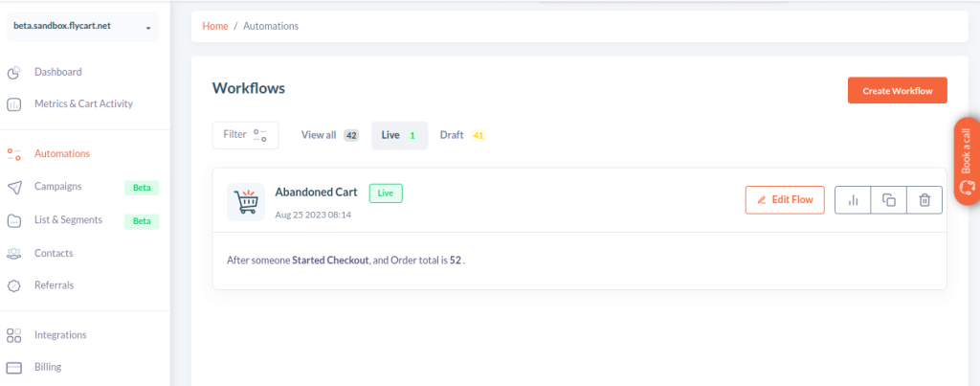Click the 41 count badge on Draft

(479, 135)
